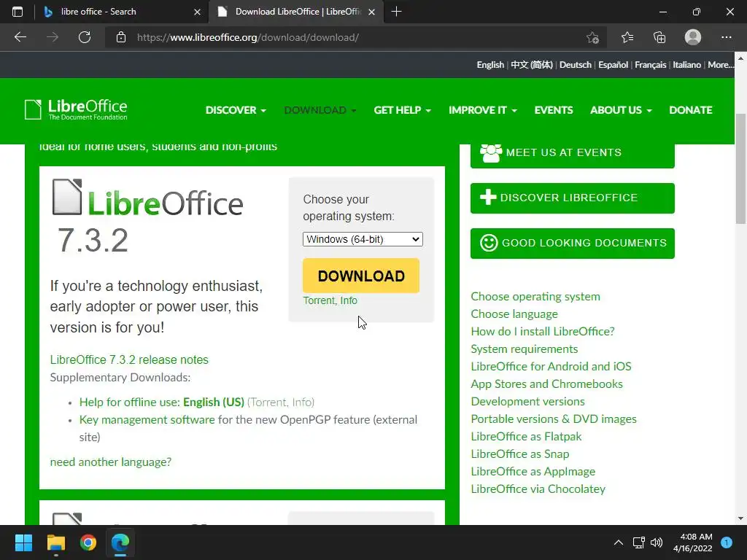The width and height of the screenshot is (747, 560).
Task: View site information lock icon
Action: pos(121,37)
